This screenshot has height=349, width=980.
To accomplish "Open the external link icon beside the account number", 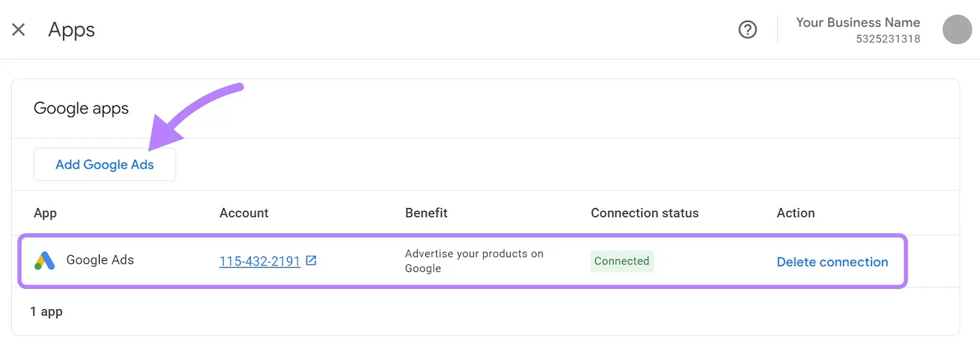I will point(311,261).
